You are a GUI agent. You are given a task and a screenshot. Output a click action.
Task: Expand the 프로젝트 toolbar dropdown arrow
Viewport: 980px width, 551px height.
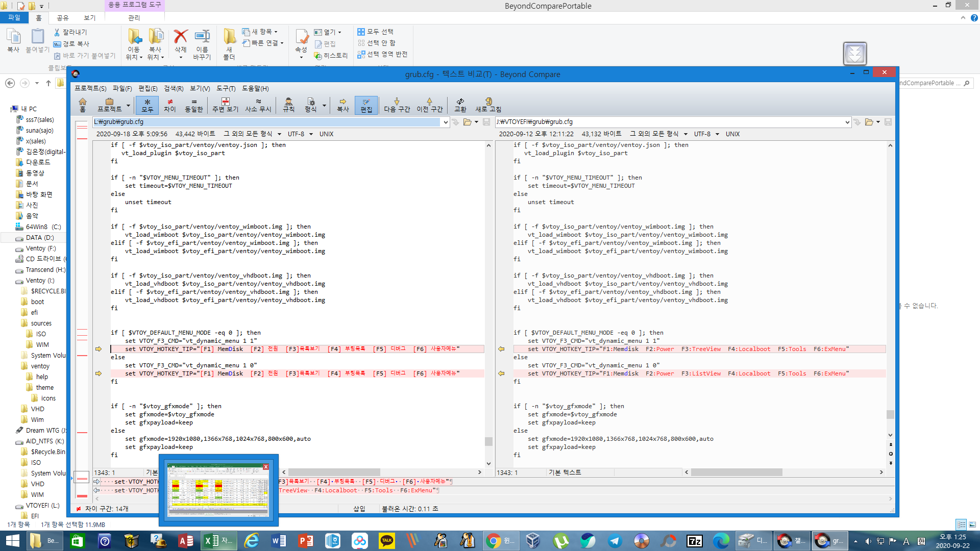click(x=128, y=106)
